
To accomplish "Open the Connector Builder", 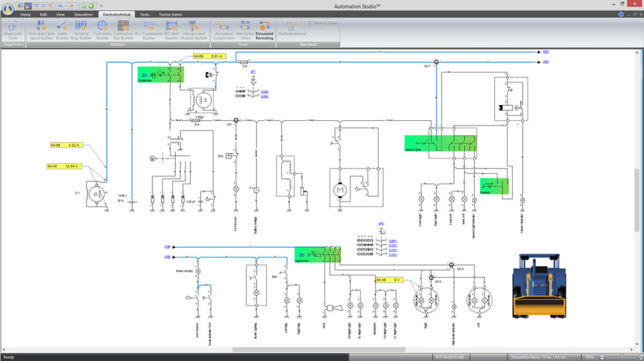I will 103,31.
